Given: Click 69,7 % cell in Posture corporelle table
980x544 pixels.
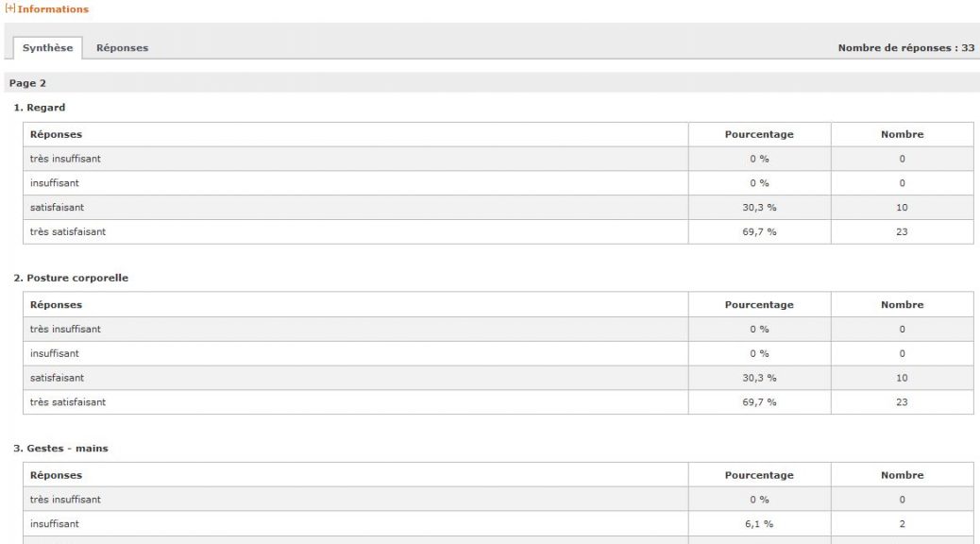Looking at the screenshot, I should coord(759,402).
